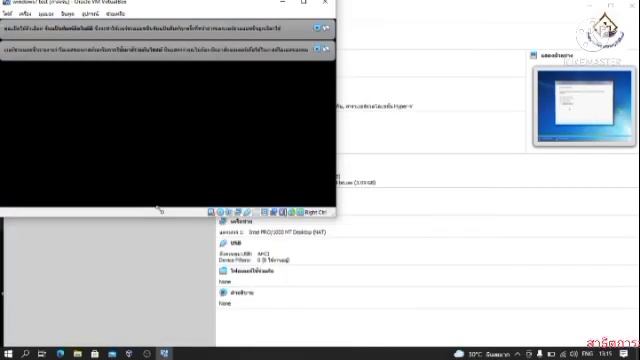640x360 pixels.
Task: Click mouse integration indicator in VM status bar
Action: (291, 212)
